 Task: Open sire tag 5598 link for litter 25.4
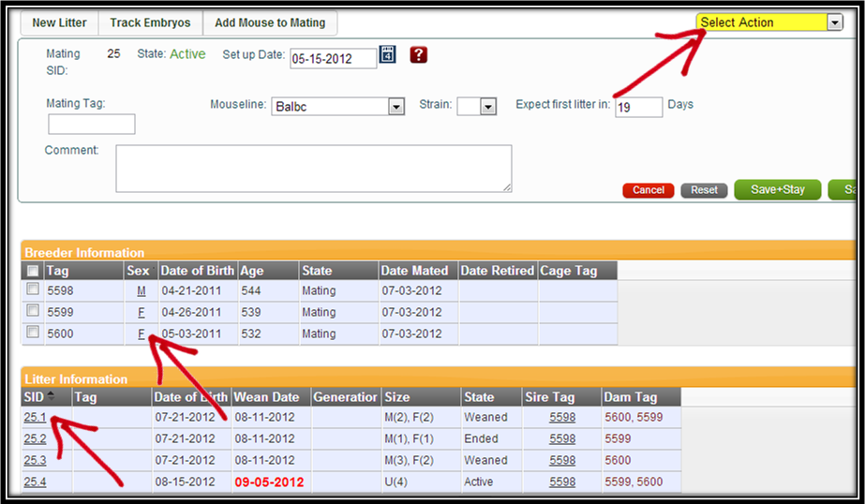pyautogui.click(x=562, y=482)
